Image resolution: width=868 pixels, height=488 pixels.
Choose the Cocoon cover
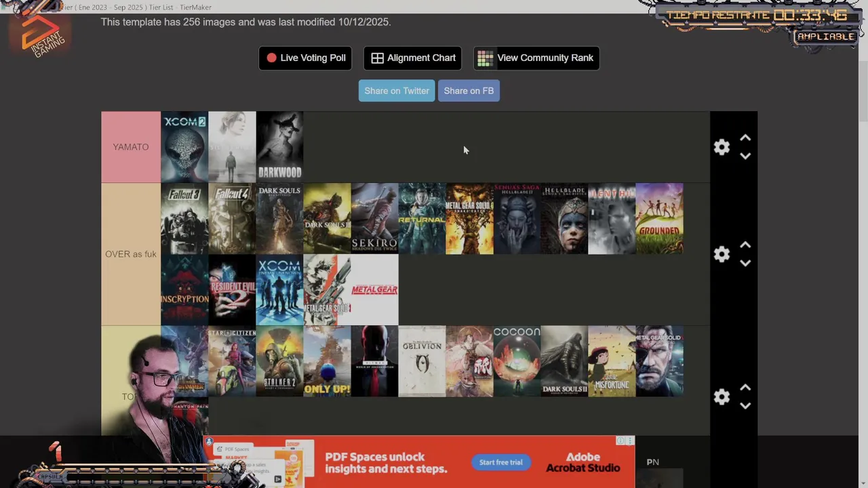[x=517, y=361]
